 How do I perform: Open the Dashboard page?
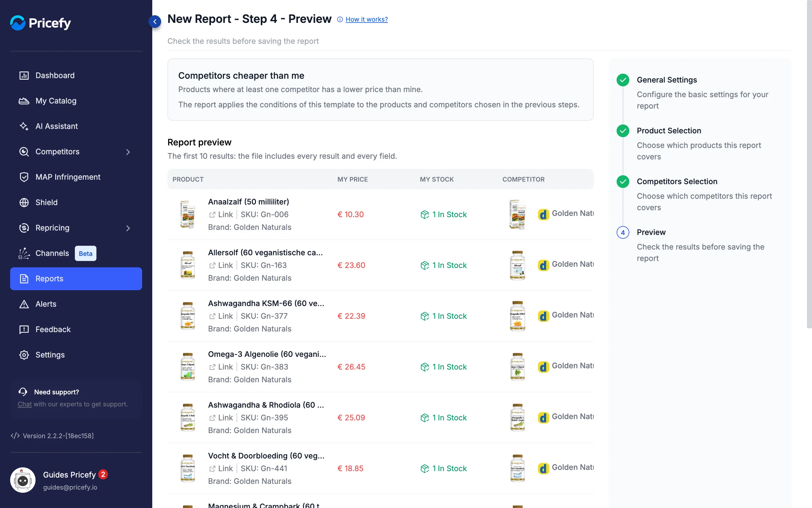click(76, 75)
